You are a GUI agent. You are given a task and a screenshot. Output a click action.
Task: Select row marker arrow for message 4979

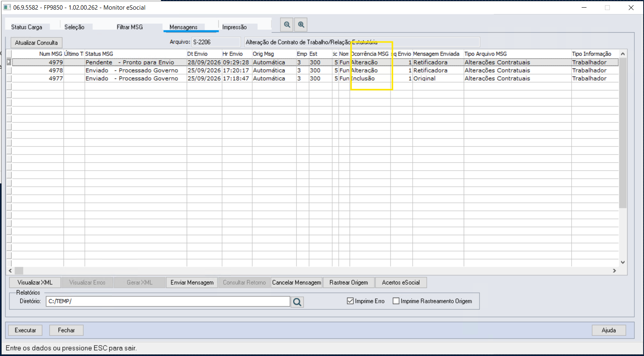pos(9,62)
